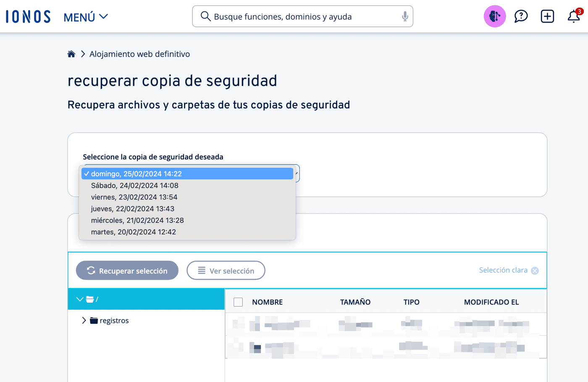This screenshot has width=588, height=382.
Task: Collapse the root '/' folder chevron
Action: [80, 299]
